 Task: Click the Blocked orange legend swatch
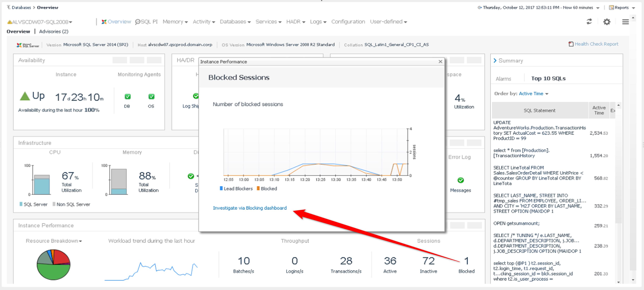[258, 188]
